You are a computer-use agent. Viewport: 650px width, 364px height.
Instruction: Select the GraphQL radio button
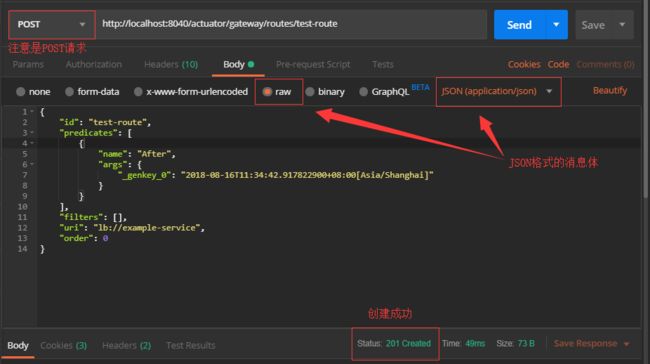tap(363, 92)
